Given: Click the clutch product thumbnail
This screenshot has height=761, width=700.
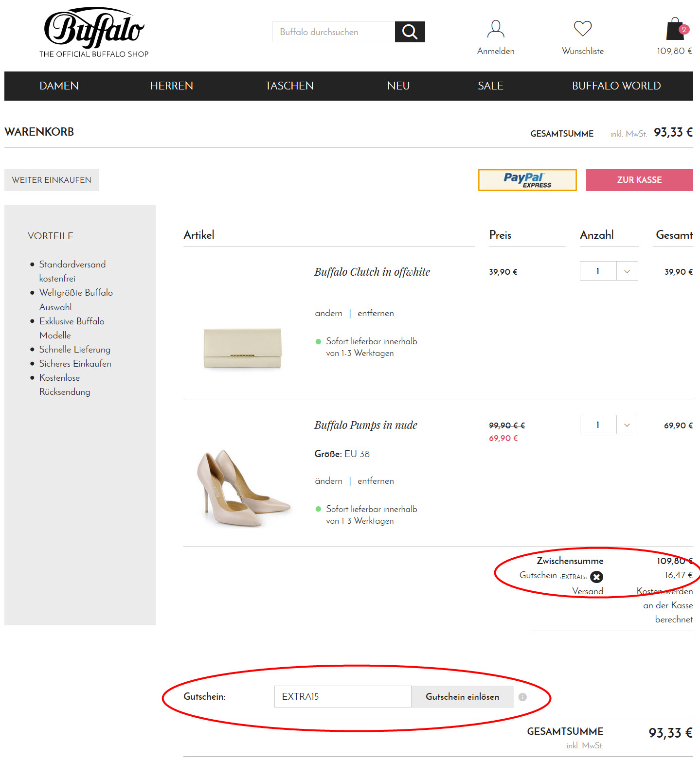Looking at the screenshot, I should (243, 348).
